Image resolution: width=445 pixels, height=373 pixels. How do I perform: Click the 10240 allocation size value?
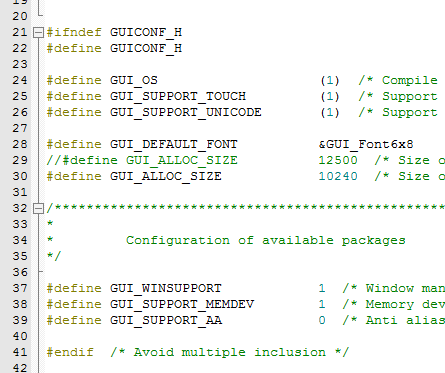point(338,176)
